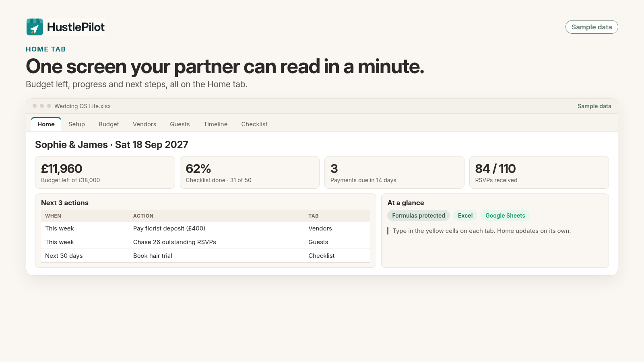Image resolution: width=644 pixels, height=362 pixels.
Task: Click This week in the outstanding RSVPs row
Action: [60, 242]
